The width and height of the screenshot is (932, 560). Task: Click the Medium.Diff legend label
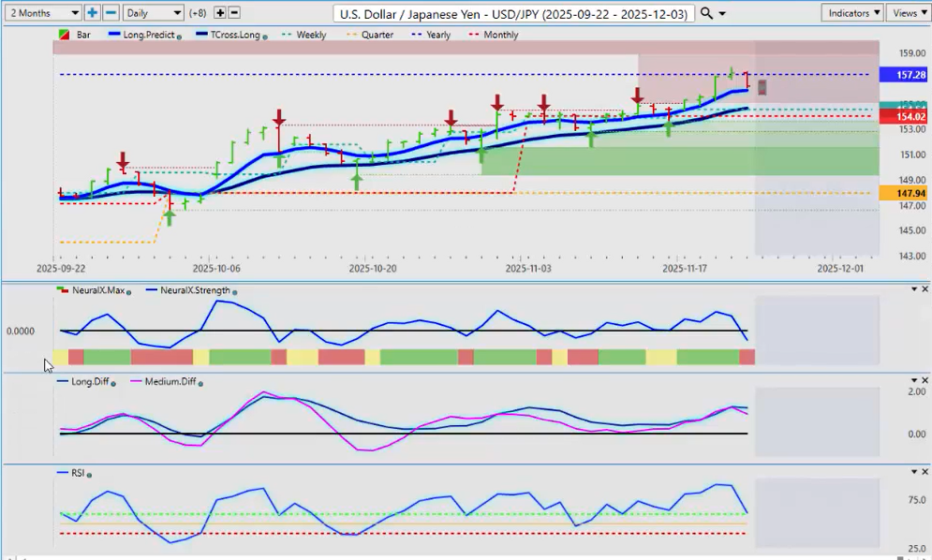click(169, 382)
